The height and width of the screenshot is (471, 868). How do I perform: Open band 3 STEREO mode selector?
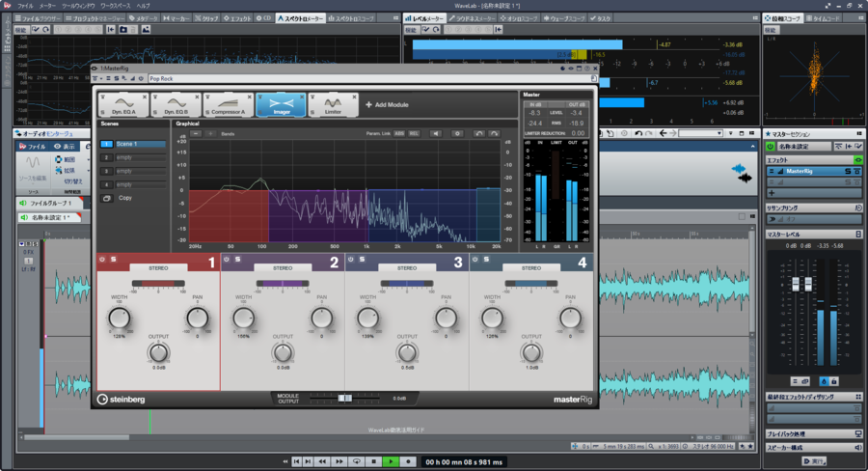407,267
